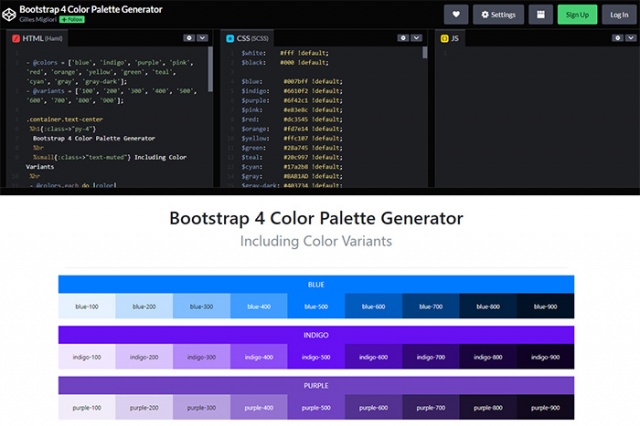
Task: Click ".container.text-center" in HTML editor
Action: 64,120
